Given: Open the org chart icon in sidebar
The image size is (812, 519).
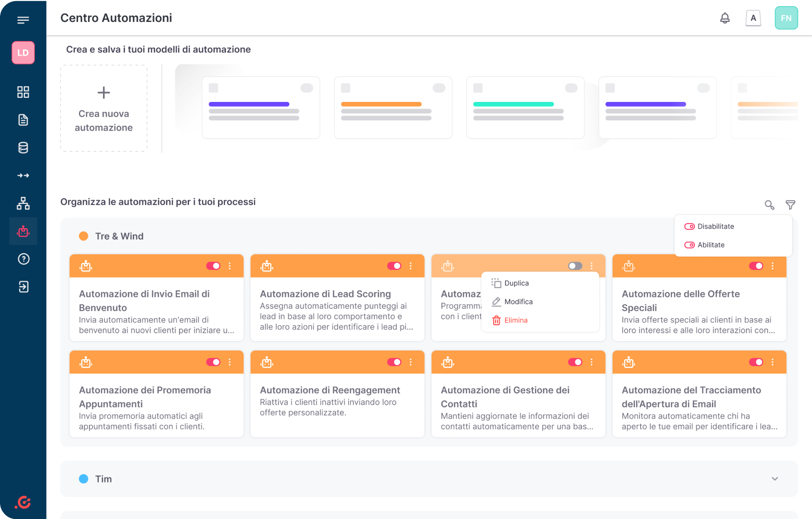Looking at the screenshot, I should tap(23, 203).
